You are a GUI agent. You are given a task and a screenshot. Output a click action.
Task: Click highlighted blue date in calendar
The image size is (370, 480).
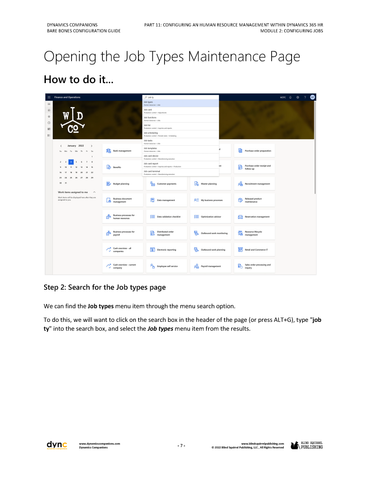(x=71, y=162)
